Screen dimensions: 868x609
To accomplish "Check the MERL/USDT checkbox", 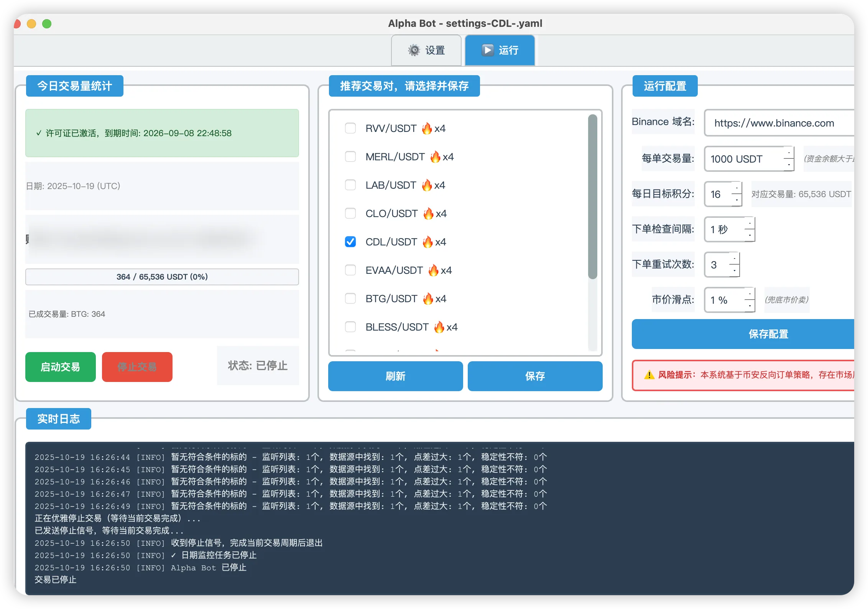I will [x=350, y=157].
